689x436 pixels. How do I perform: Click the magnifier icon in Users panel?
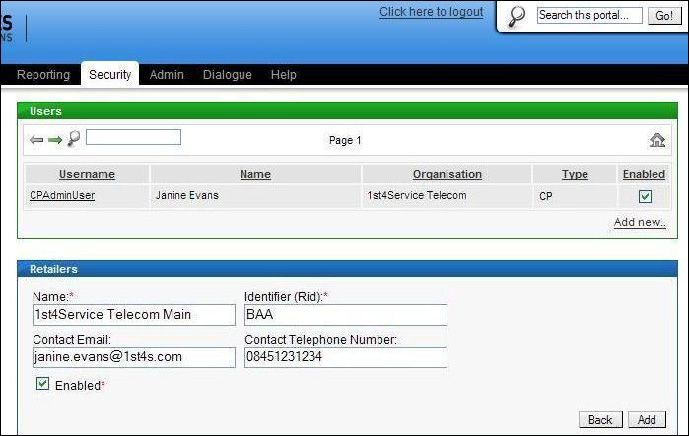tap(73, 139)
